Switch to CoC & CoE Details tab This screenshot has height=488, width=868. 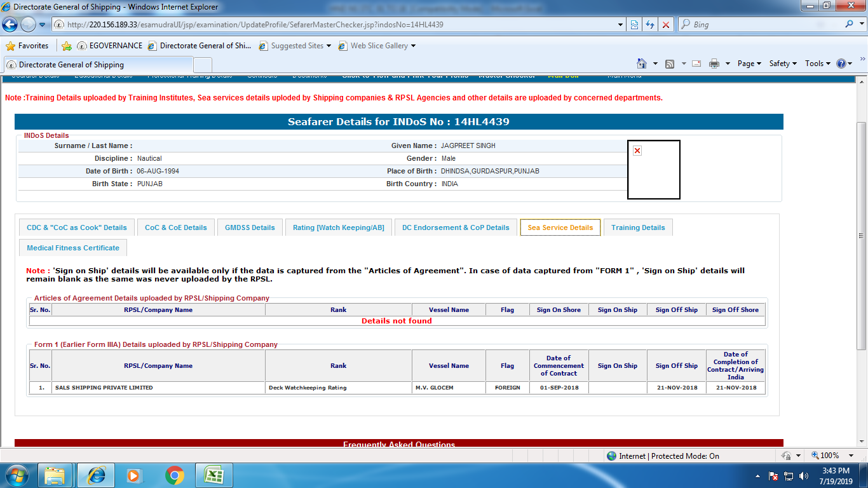coord(176,227)
